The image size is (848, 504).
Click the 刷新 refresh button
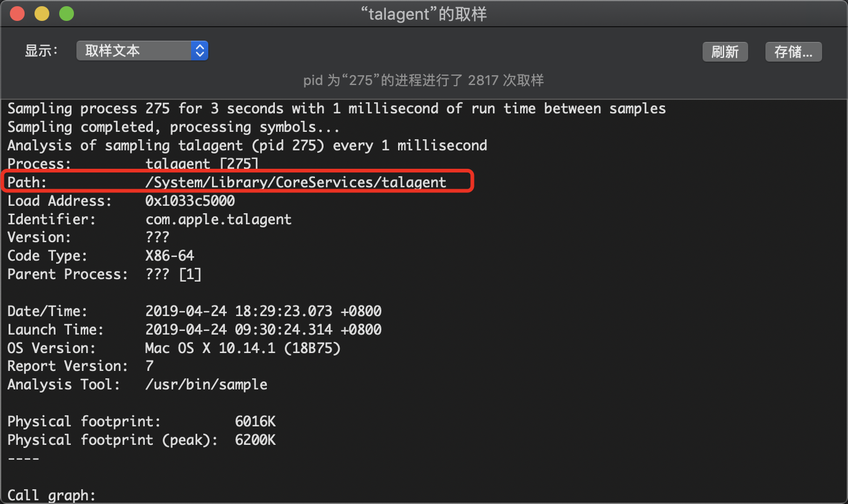coord(725,52)
